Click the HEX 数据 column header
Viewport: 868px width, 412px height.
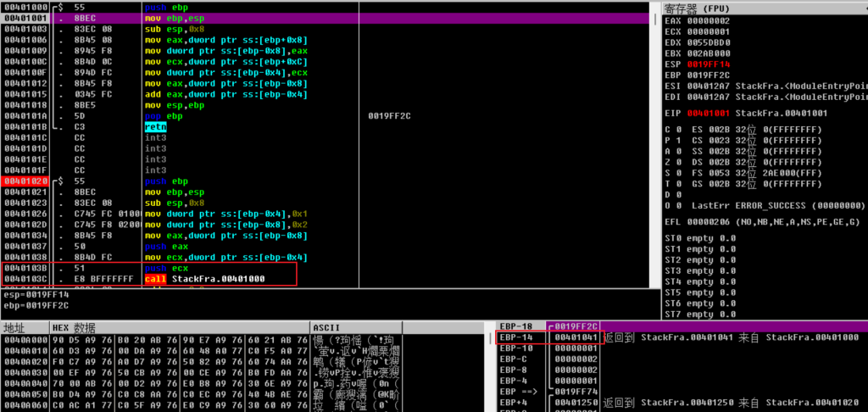(75, 327)
